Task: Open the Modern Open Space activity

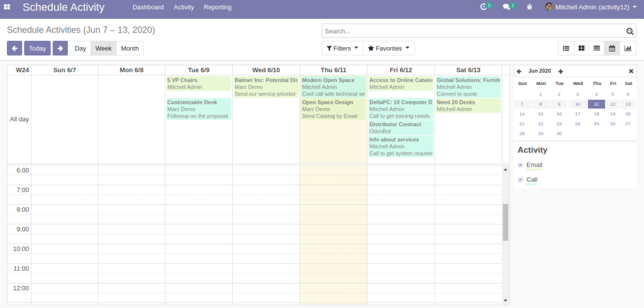Action: pyautogui.click(x=333, y=87)
